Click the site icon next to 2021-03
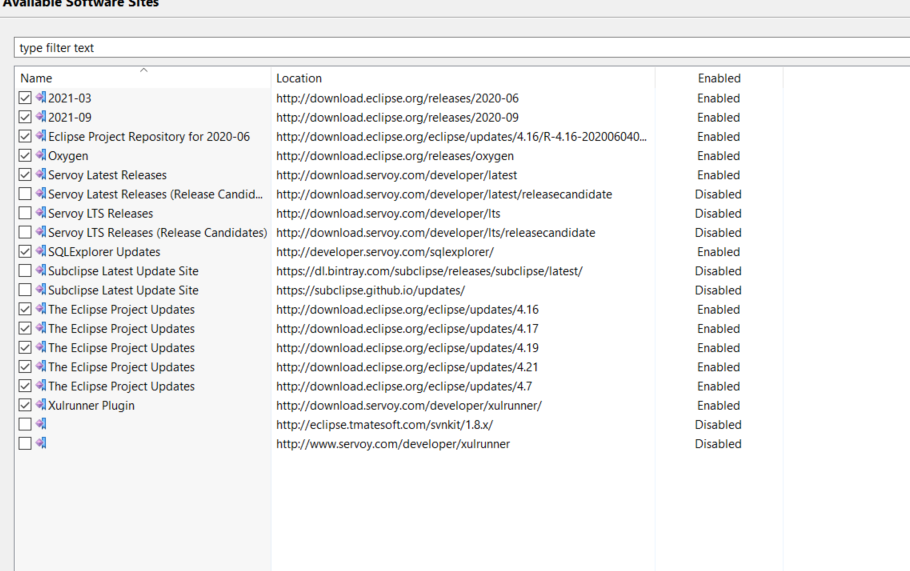 click(x=41, y=97)
